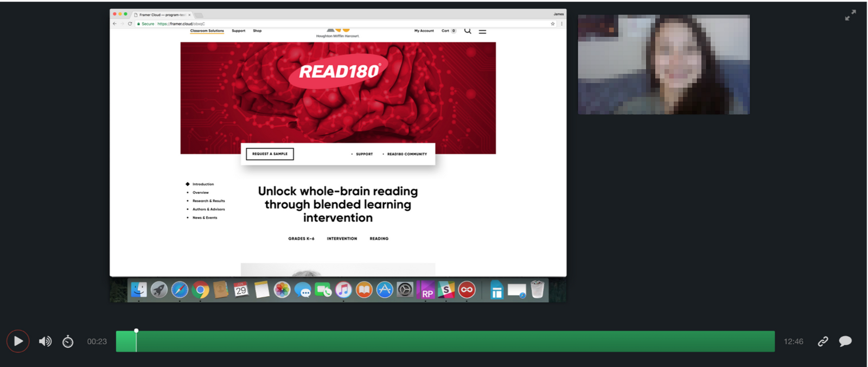Expand the video to fullscreen

tap(850, 15)
